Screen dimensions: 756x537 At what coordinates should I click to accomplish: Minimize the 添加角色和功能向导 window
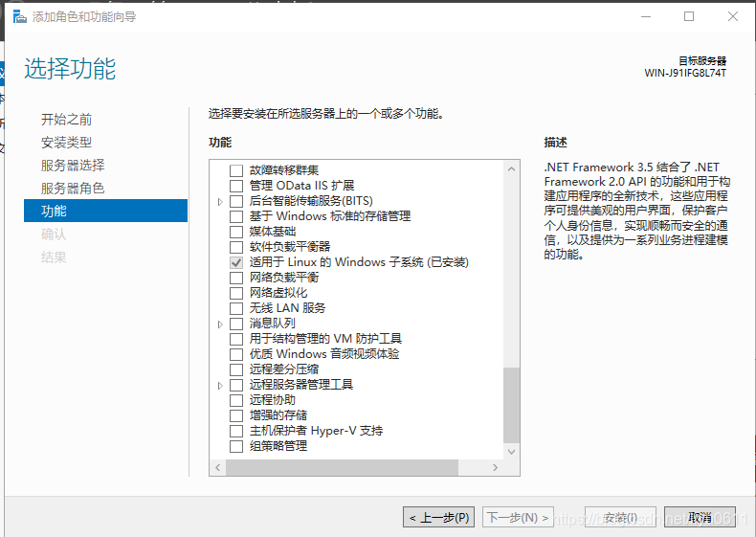pyautogui.click(x=646, y=16)
